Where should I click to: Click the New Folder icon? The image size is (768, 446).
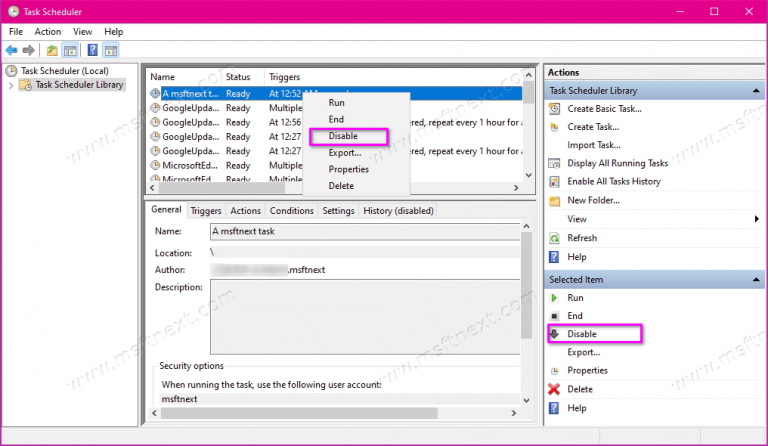(x=555, y=201)
